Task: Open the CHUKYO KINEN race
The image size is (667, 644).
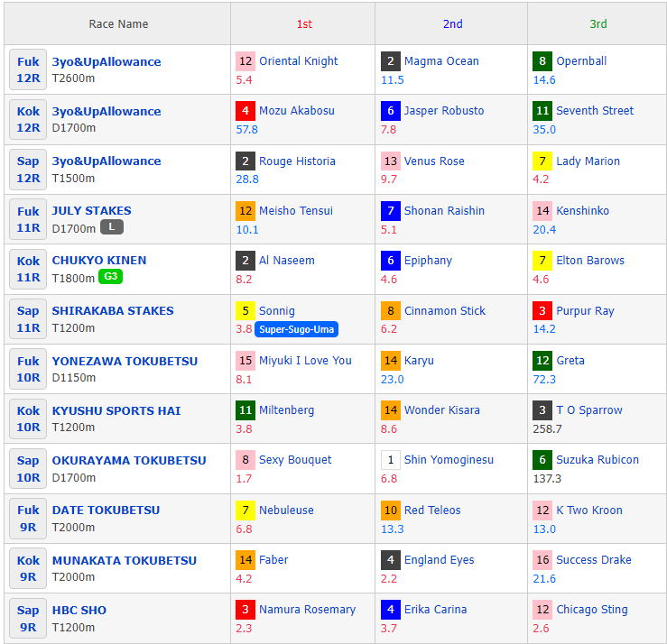Action: [98, 261]
